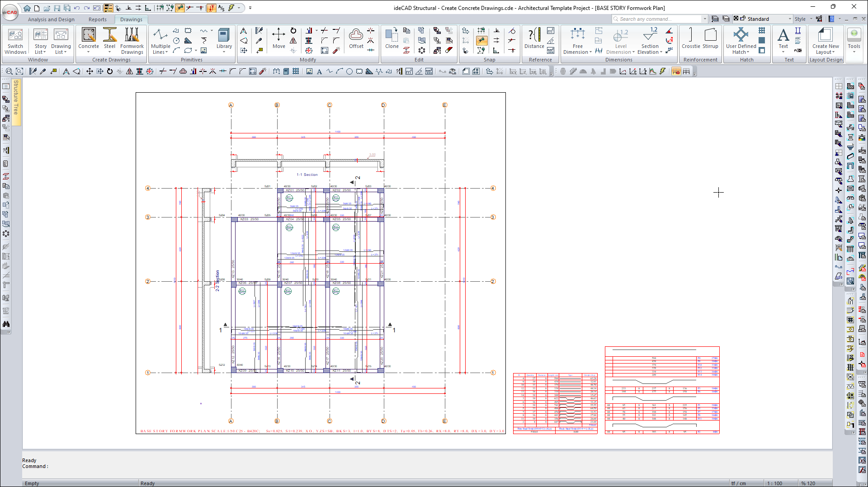This screenshot has height=487, width=868.
Task: Toggle the Structure Tree side panel
Action: tap(16, 97)
